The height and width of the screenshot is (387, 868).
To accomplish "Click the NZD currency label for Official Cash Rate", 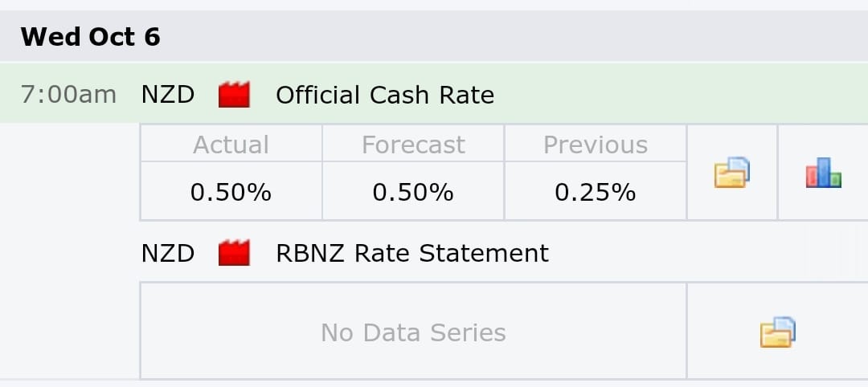I will click(168, 95).
